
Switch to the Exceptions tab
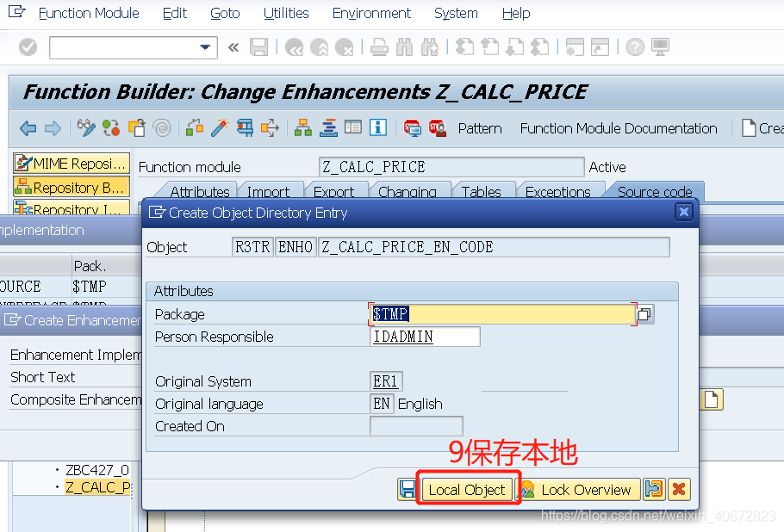click(558, 191)
